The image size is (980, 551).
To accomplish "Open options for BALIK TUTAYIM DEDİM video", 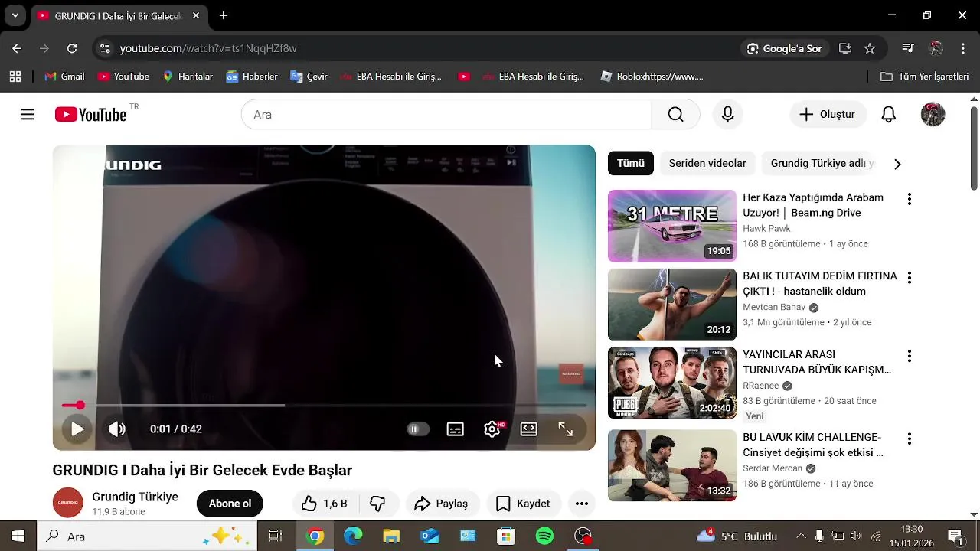I will tap(910, 278).
